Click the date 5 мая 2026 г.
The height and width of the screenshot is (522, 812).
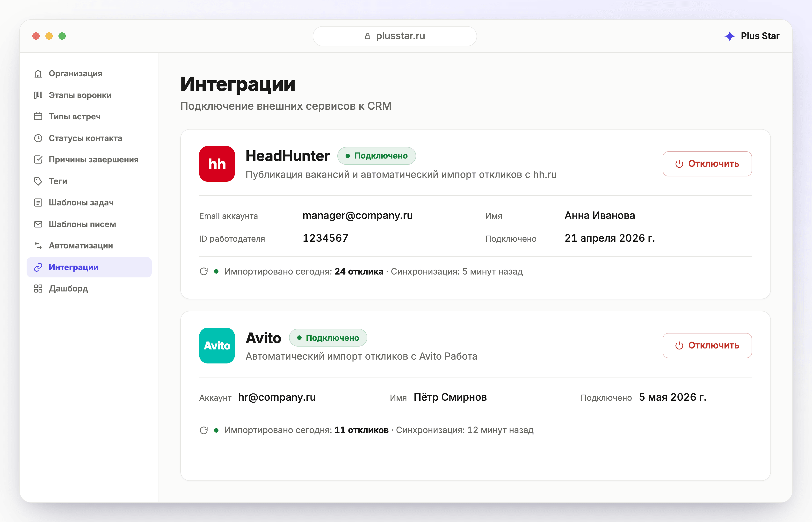coord(673,397)
